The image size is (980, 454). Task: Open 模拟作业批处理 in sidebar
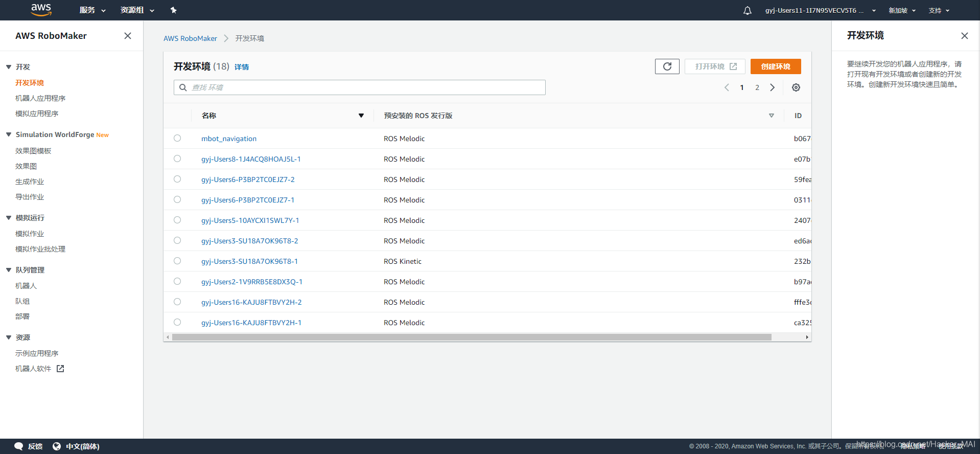point(40,249)
